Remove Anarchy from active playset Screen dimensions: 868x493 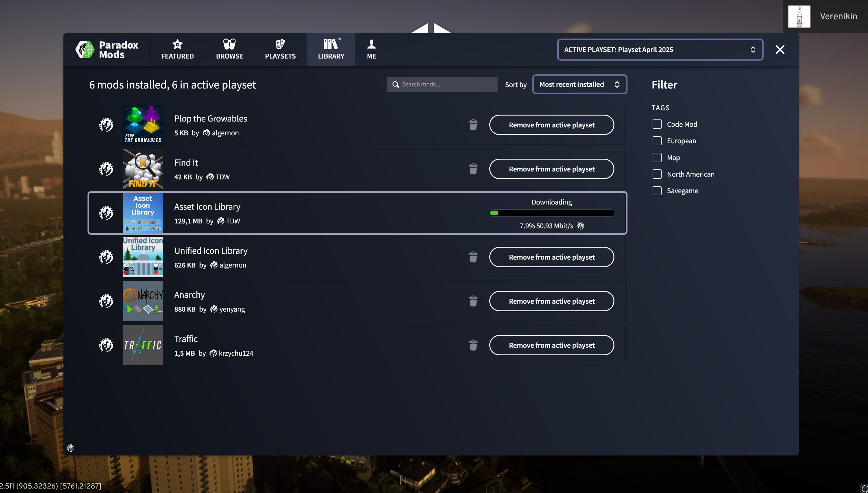[x=551, y=301]
